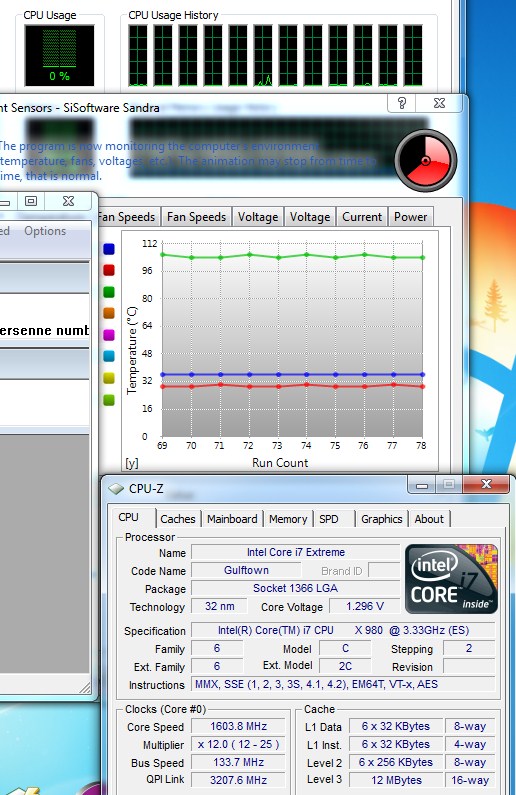516x795 pixels.
Task: Select the SPD tab in CPU-Z
Action: [329, 519]
